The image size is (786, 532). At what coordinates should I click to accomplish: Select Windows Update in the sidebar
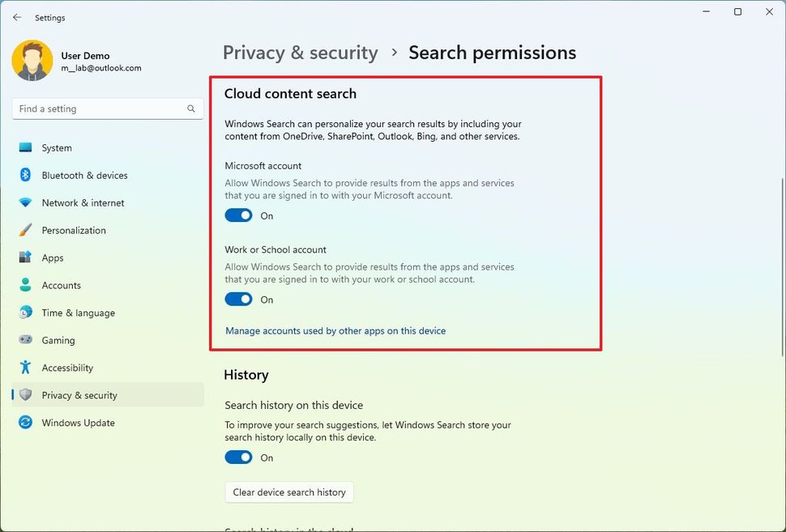point(78,423)
